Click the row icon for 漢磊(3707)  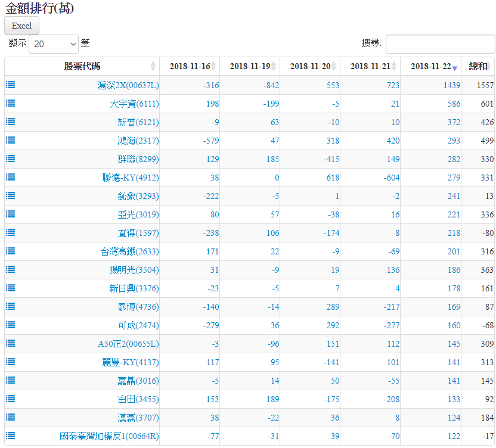coord(10,417)
